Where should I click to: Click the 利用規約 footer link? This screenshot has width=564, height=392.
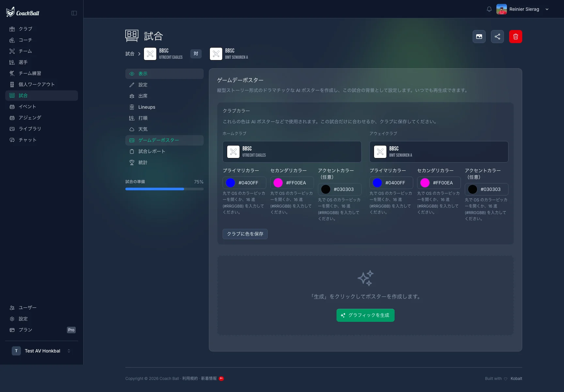click(x=190, y=379)
